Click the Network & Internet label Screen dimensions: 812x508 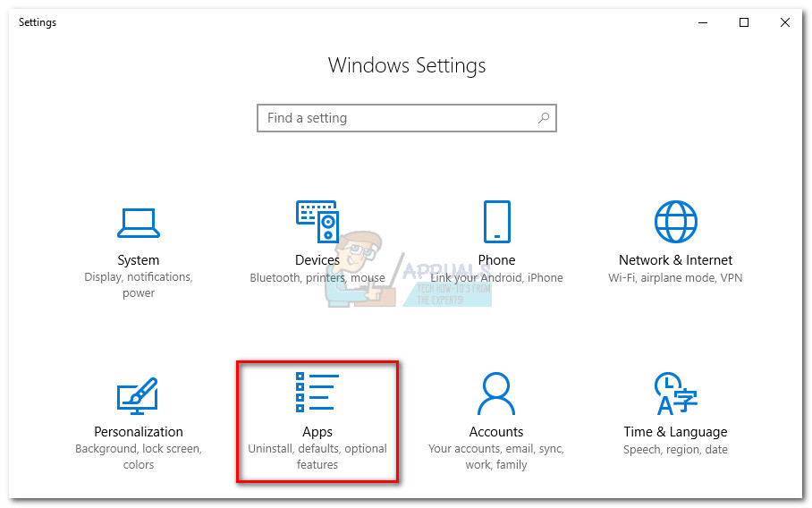coord(676,260)
